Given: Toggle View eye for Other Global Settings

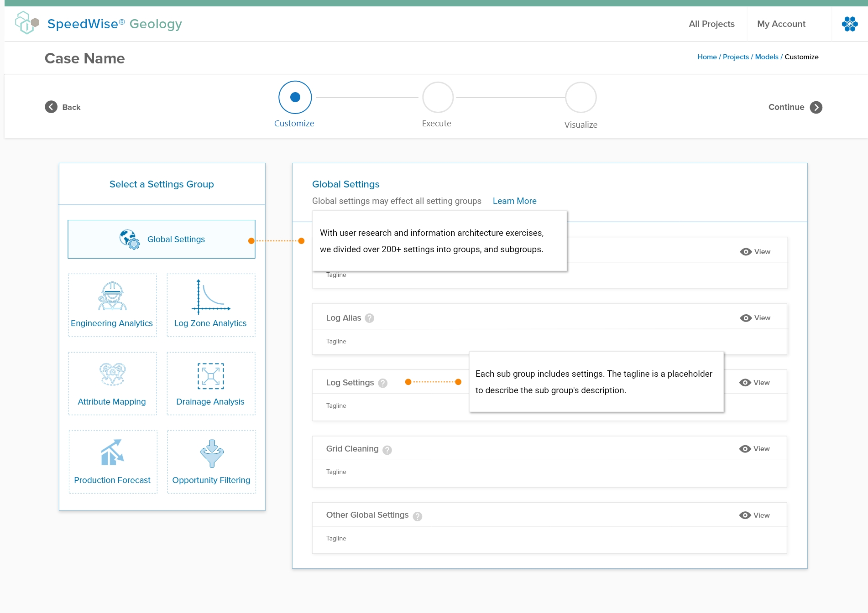Looking at the screenshot, I should point(745,515).
